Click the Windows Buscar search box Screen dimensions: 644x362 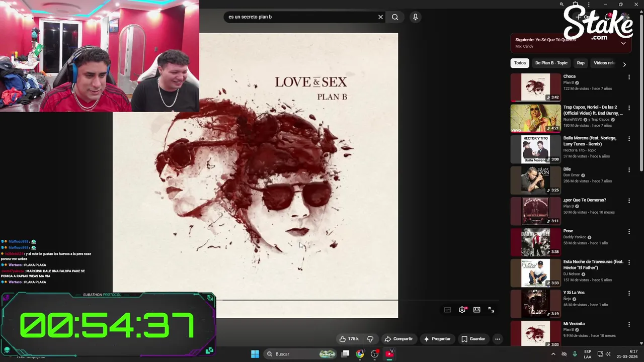click(300, 354)
